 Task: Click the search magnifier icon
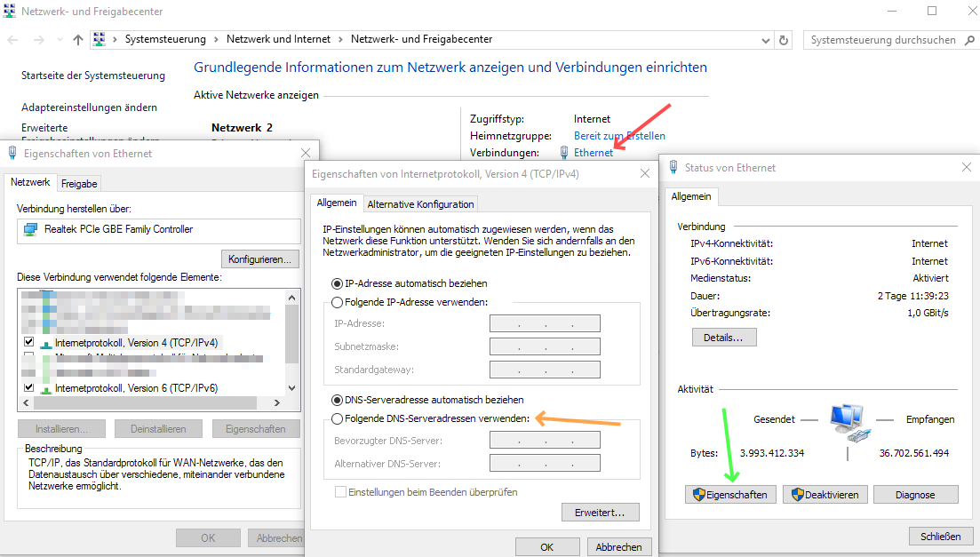pos(969,40)
